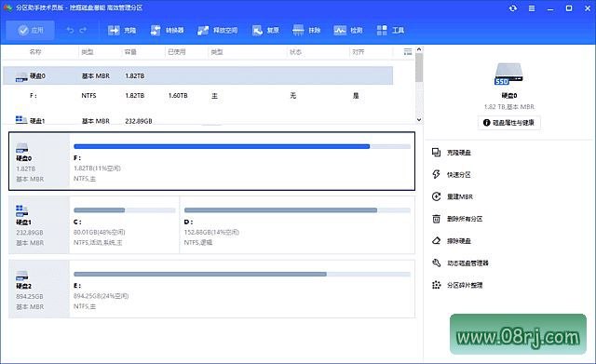Click the 磁盘属性与健康 button

pyautogui.click(x=508, y=123)
